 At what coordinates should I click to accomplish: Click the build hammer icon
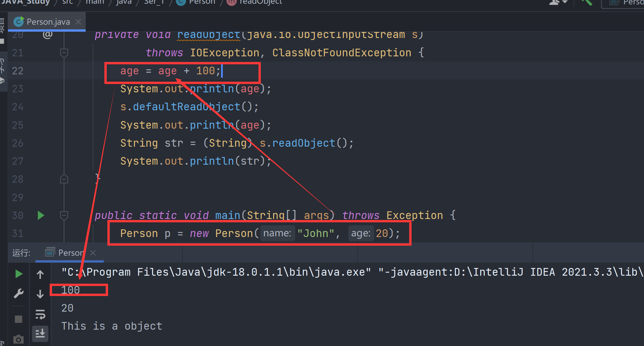coord(587,2)
